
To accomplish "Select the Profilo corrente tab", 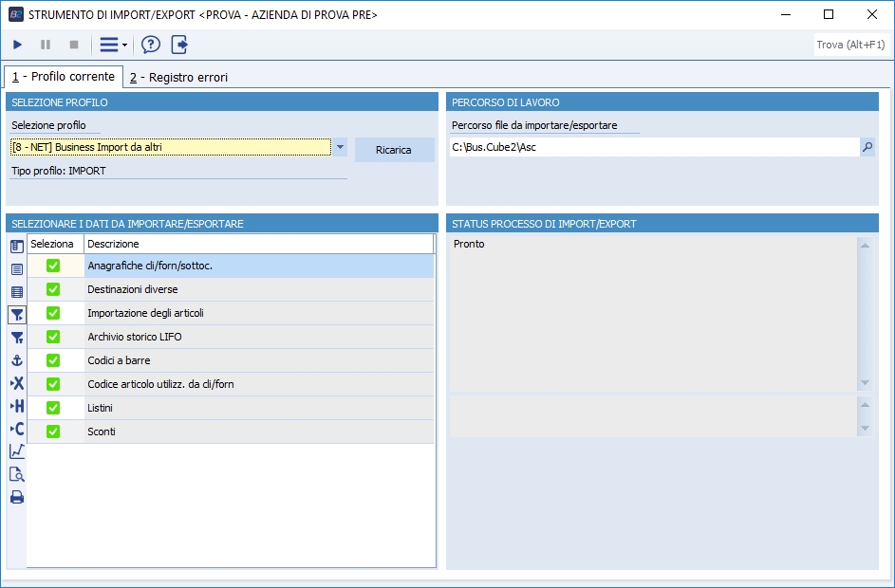I will (x=64, y=76).
